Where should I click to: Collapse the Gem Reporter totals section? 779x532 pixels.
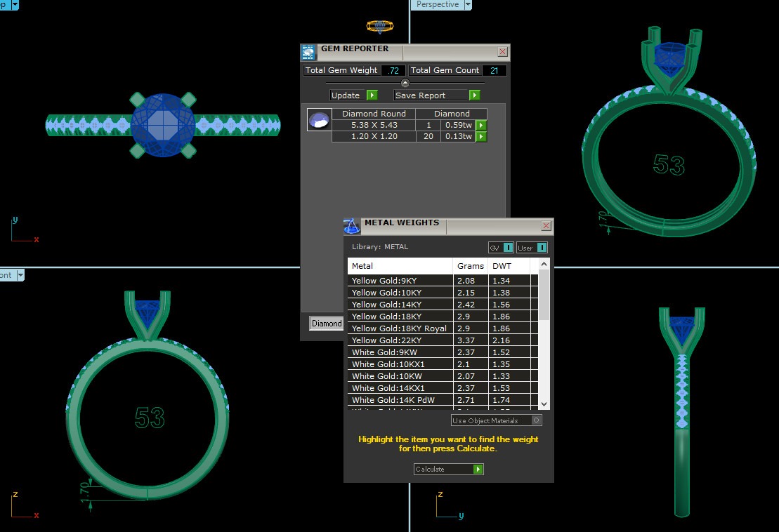(405, 83)
